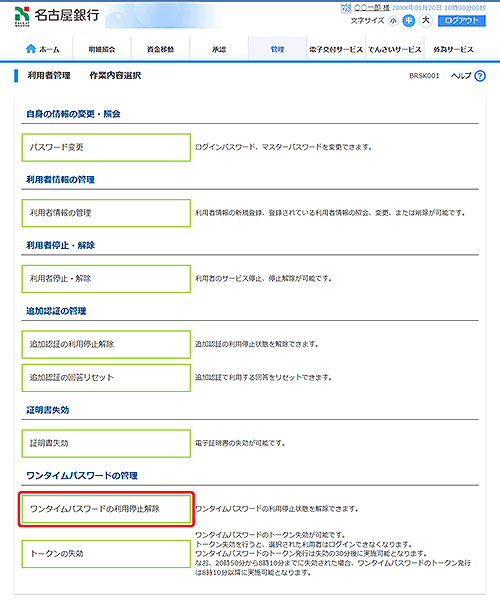Open the 承認 menu tab

coord(219,49)
